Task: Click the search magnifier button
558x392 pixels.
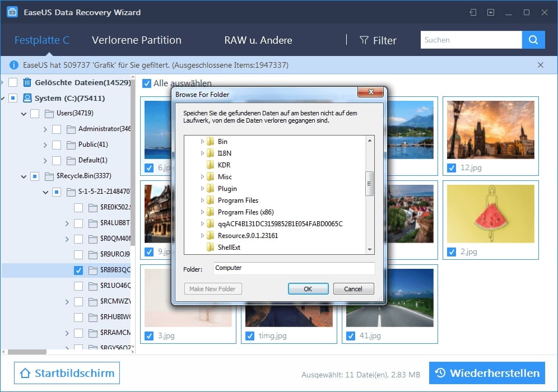Action: (x=533, y=40)
